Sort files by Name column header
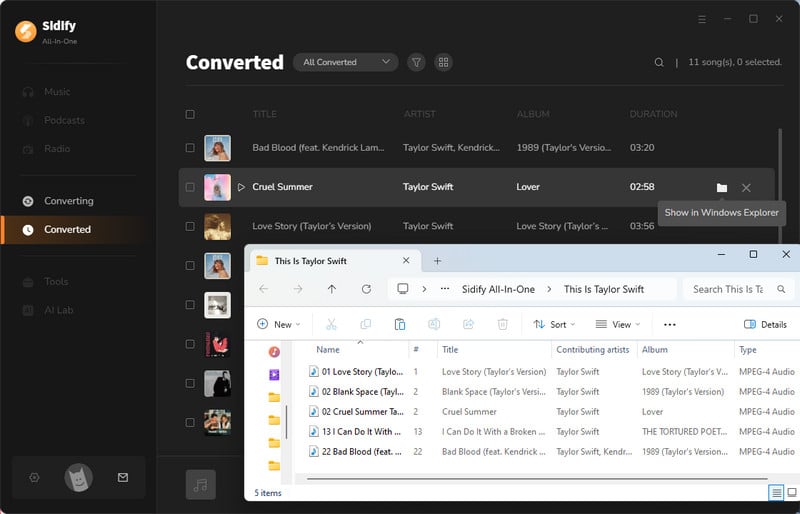Screen dimensions: 800x514 pyautogui.click(x=328, y=350)
